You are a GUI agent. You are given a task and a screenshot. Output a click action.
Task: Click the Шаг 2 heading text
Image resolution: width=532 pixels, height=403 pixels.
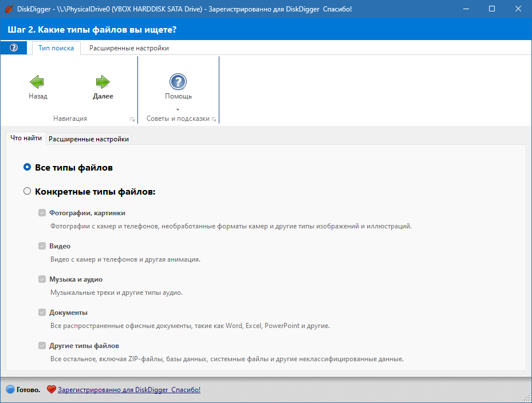pyautogui.click(x=92, y=30)
